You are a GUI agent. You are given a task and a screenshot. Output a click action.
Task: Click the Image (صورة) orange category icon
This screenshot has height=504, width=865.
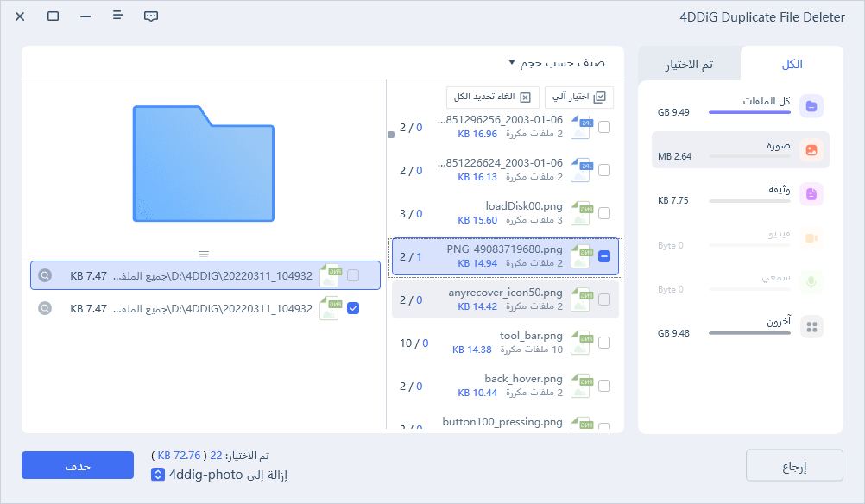click(x=811, y=150)
